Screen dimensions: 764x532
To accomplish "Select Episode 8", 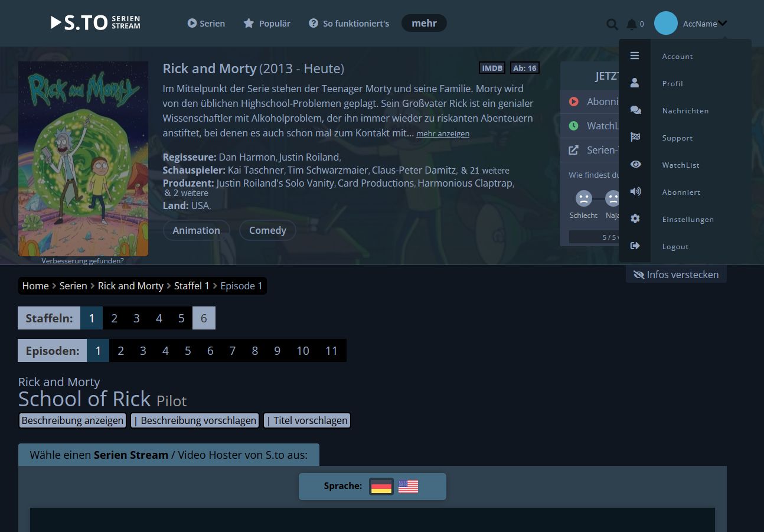I will (x=254, y=351).
